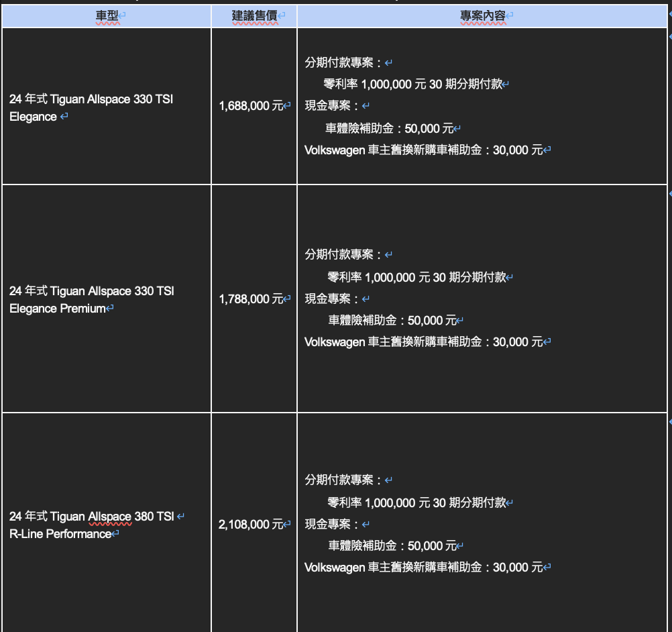This screenshot has width=672, height=632.
Task: Click 車體險補助金 line in the R-Line Performance row
Action: coord(392,545)
